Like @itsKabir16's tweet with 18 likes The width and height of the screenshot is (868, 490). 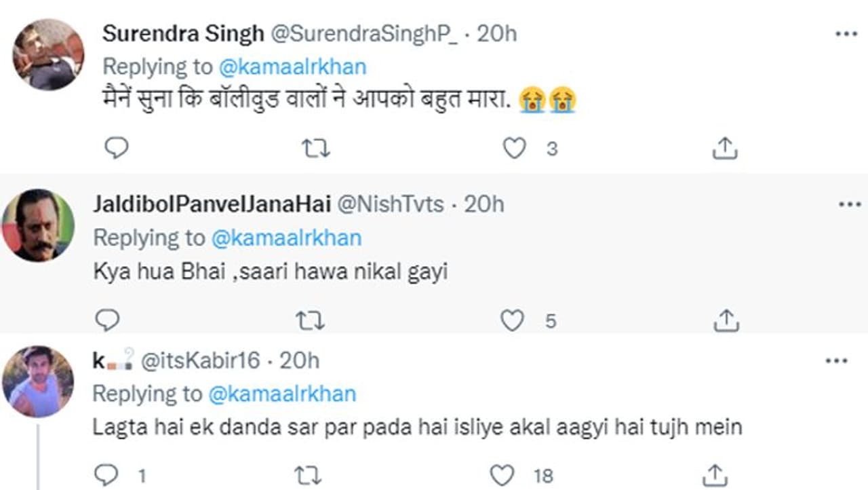click(x=502, y=475)
